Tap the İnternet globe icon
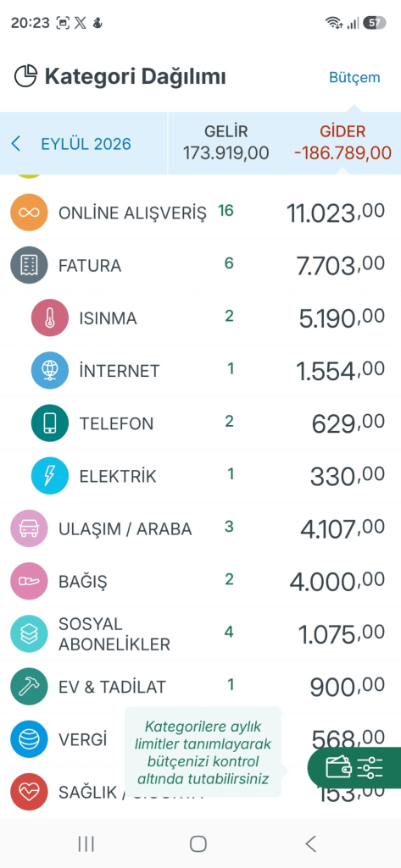401x868 pixels. (x=50, y=370)
